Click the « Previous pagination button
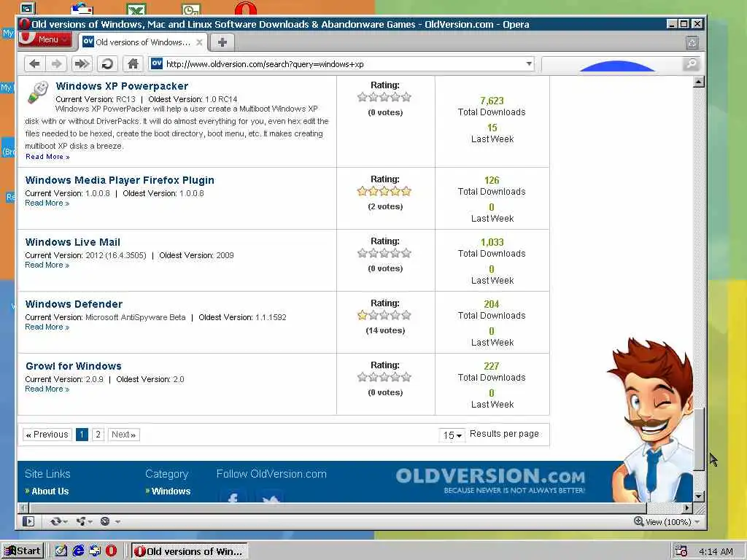Image resolution: width=747 pixels, height=560 pixels. [x=47, y=435]
